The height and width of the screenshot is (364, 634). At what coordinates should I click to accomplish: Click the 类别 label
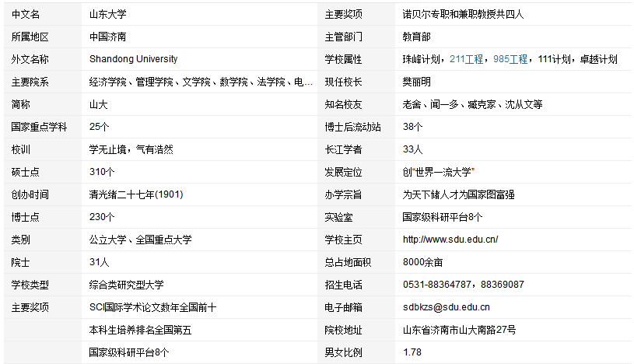21,240
